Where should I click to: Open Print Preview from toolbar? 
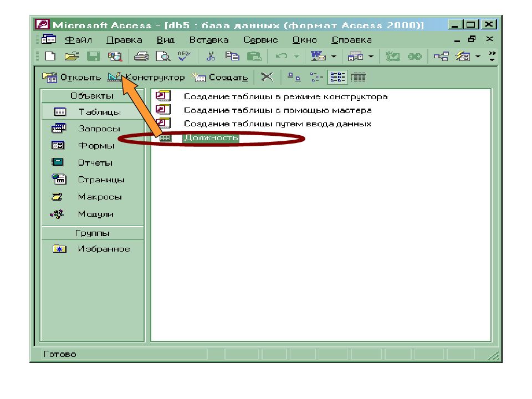coord(163,56)
